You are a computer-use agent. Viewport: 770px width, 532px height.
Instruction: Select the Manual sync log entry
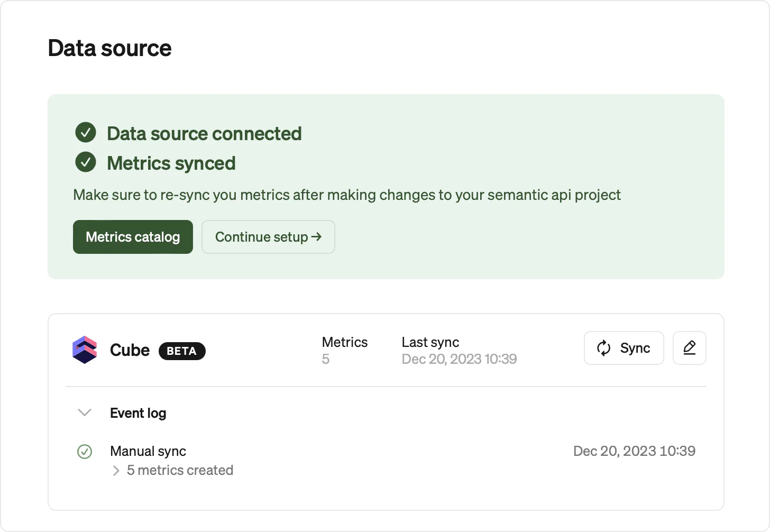tap(148, 451)
